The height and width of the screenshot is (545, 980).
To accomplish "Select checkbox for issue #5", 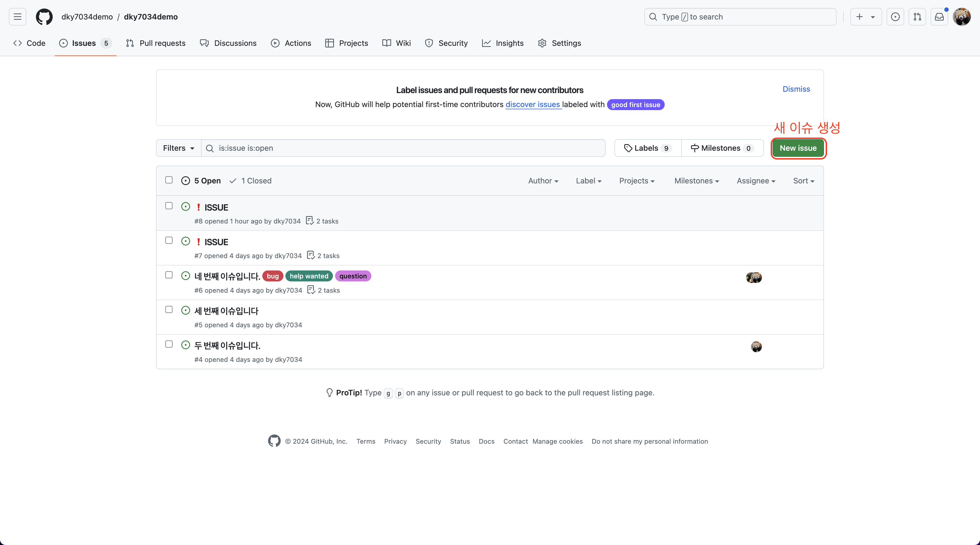I will [x=169, y=310].
